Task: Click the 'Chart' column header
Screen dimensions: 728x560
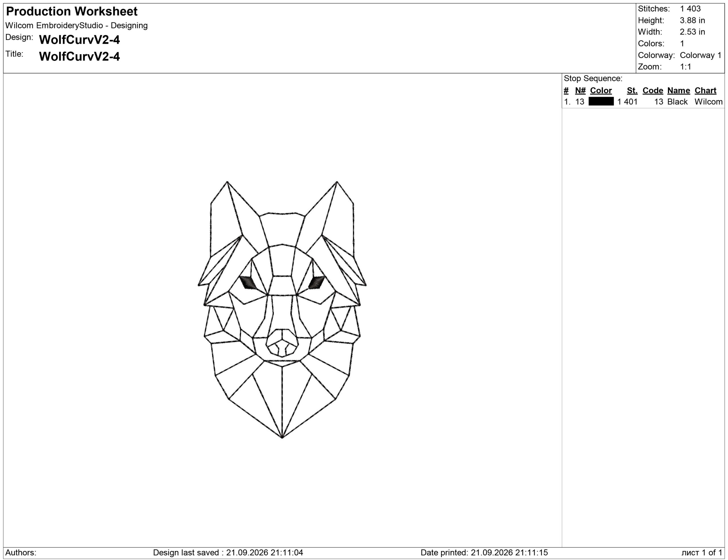Action: 705,91
